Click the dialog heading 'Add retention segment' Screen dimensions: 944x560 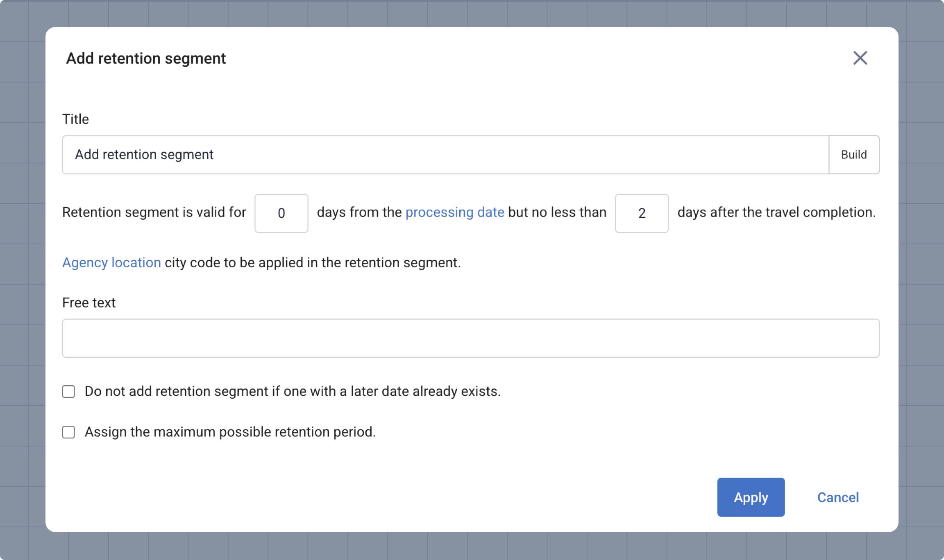tap(146, 59)
